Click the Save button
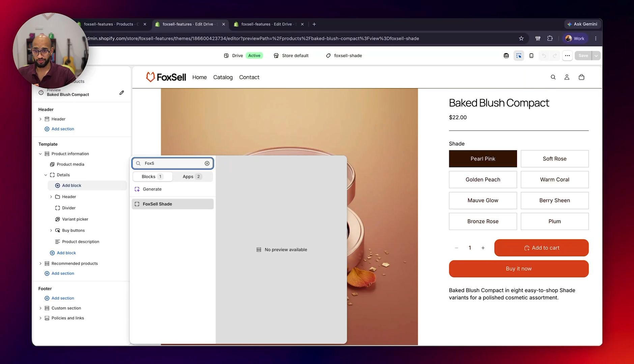This screenshot has height=364, width=634. [x=583, y=56]
